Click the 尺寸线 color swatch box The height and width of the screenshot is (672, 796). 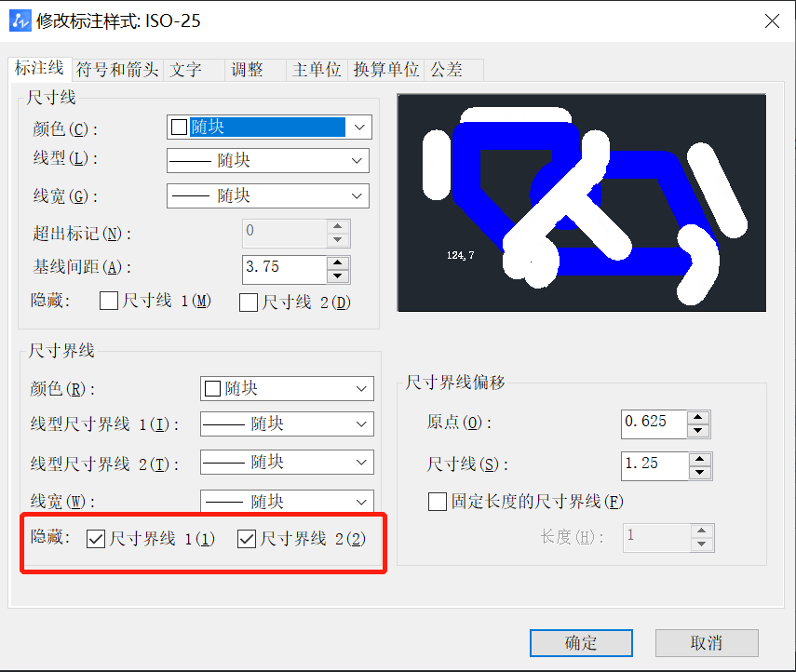pyautogui.click(x=179, y=127)
